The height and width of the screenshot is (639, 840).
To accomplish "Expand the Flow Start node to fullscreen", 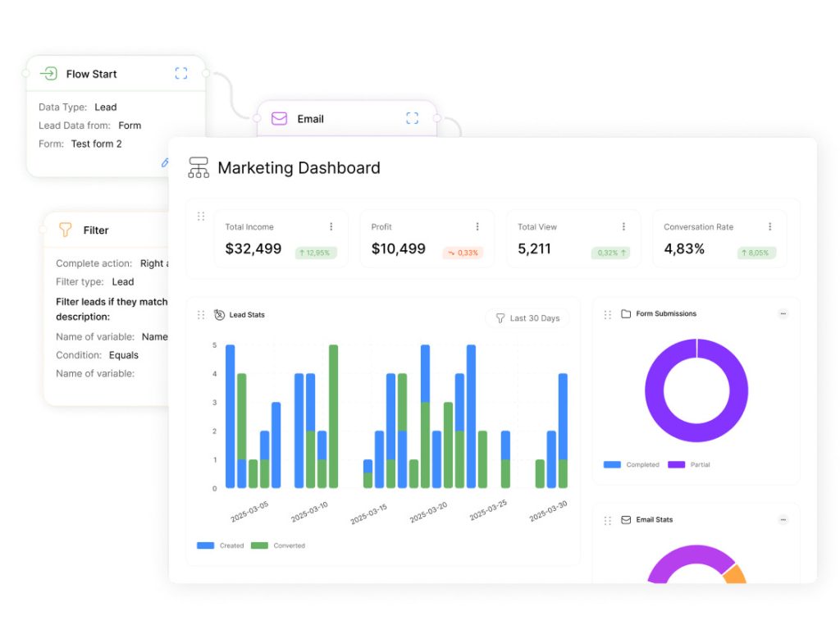I will (181, 74).
